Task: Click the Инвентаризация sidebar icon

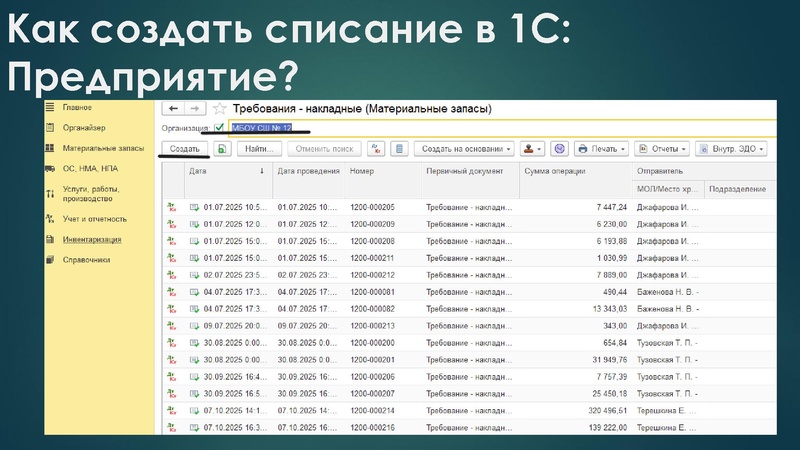Action: click(49, 239)
